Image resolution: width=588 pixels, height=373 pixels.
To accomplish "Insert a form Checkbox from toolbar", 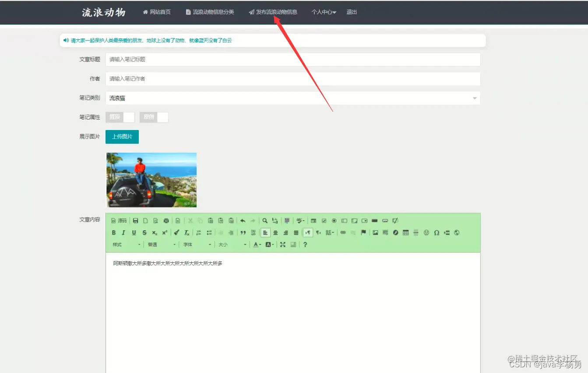I will point(324,221).
